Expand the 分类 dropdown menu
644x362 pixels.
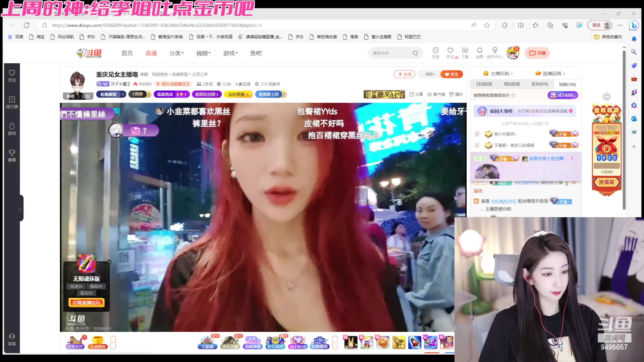click(x=176, y=53)
